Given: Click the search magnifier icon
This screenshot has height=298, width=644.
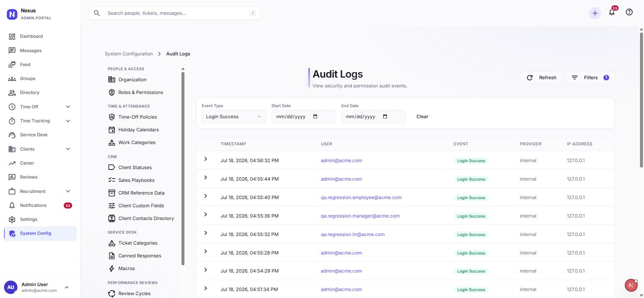Looking at the screenshot, I should coord(97,13).
